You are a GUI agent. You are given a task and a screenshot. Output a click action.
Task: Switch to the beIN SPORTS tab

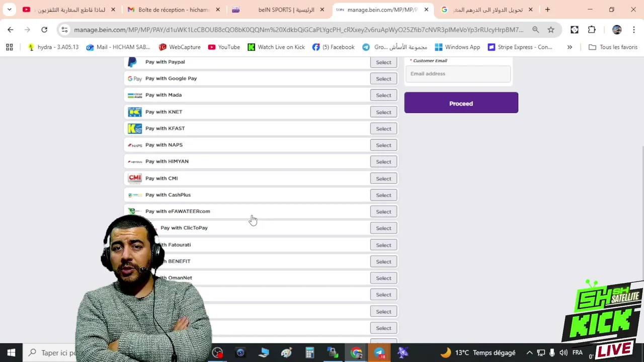[x=278, y=10]
